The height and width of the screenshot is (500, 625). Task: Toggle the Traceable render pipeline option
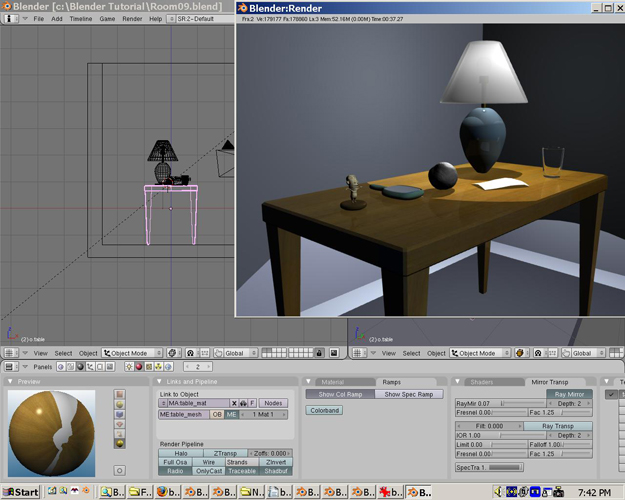[x=239, y=471]
